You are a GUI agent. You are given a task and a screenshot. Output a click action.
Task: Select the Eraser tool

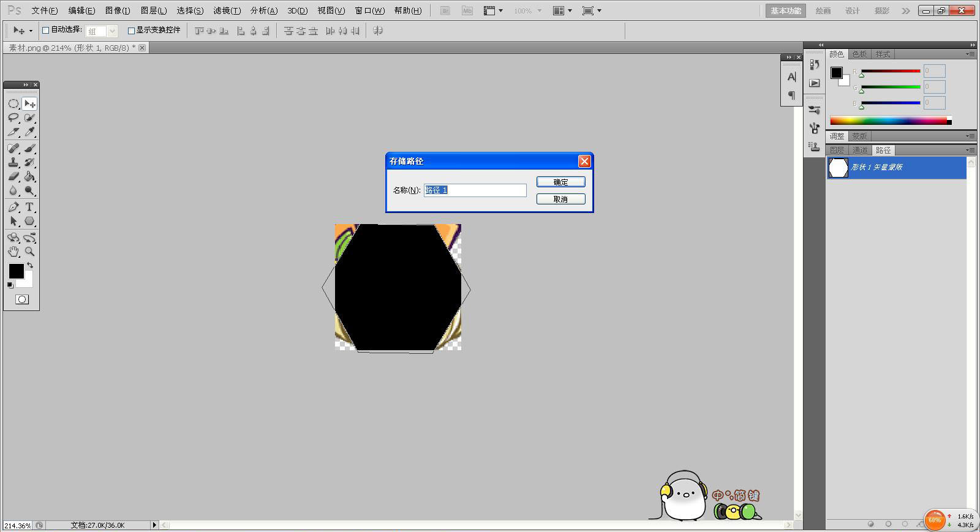tap(13, 176)
